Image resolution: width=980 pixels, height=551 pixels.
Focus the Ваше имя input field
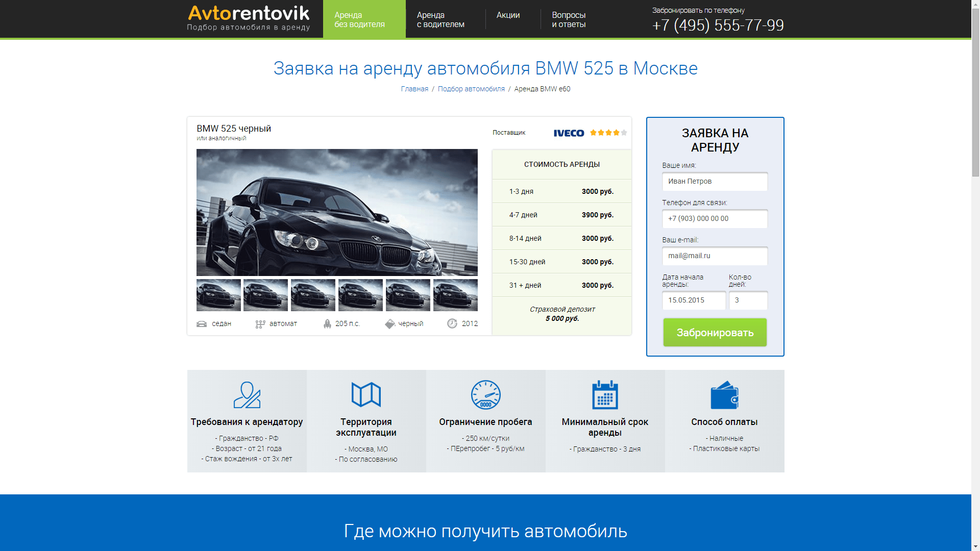point(715,182)
